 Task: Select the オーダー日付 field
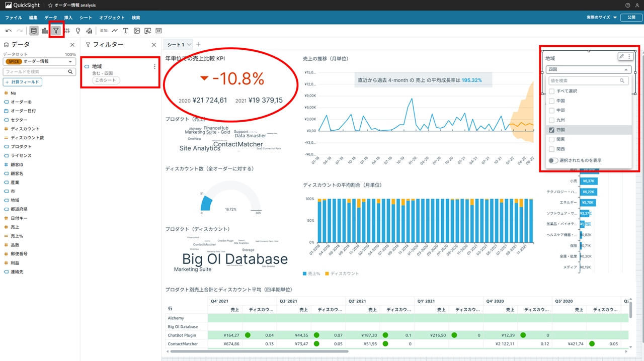coord(23,111)
